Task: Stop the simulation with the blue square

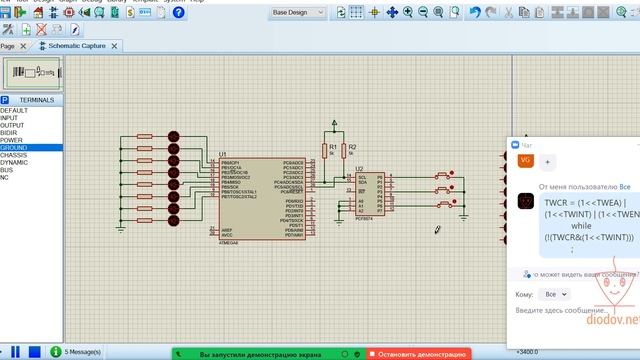Action: pos(35,352)
